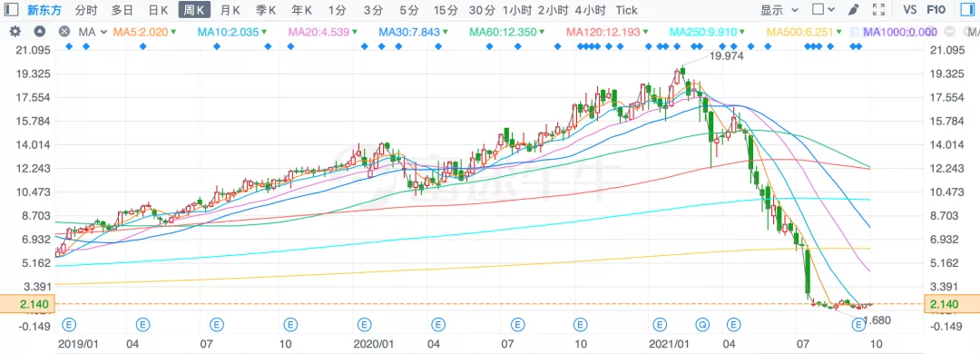Open the MA5 line options arrow
Viewport: 980px width, 354px height.
[x=173, y=32]
